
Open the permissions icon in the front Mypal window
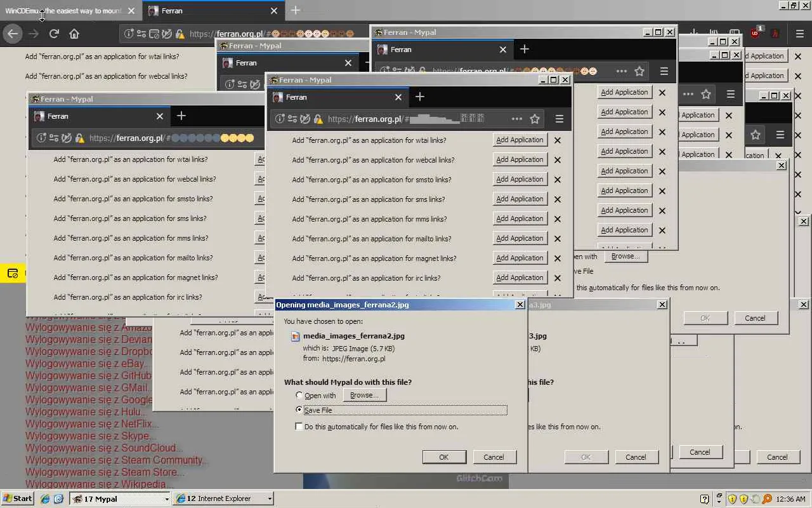[292, 119]
